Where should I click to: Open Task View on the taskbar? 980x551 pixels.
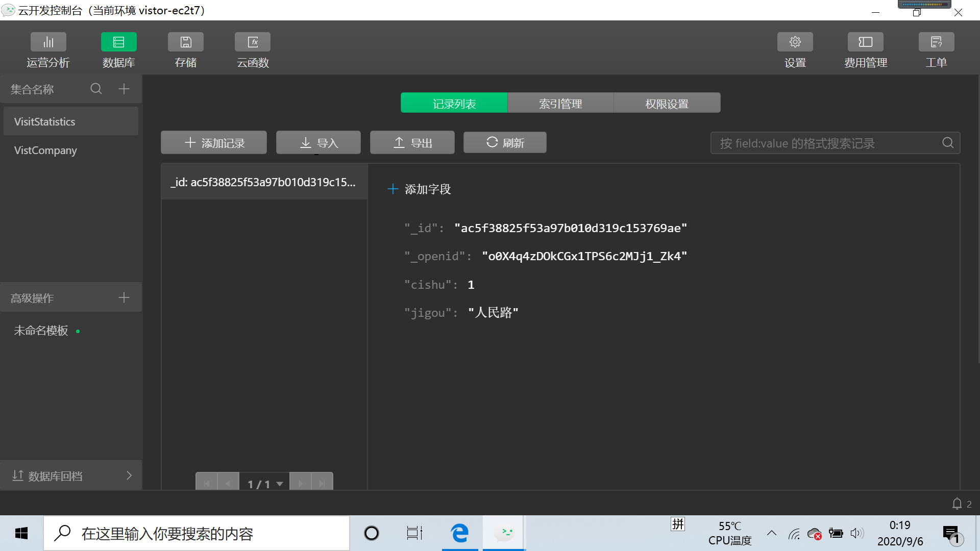tap(414, 534)
